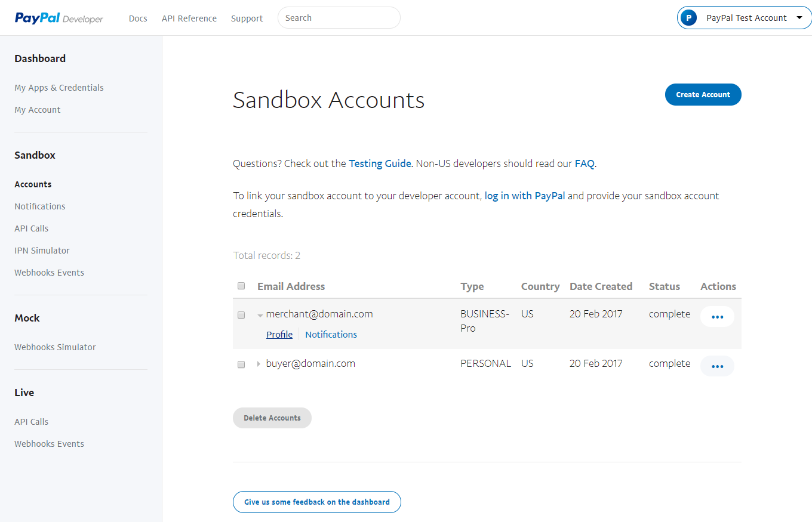Viewport: 812px width, 522px height.
Task: Click the Search input field
Action: point(339,17)
